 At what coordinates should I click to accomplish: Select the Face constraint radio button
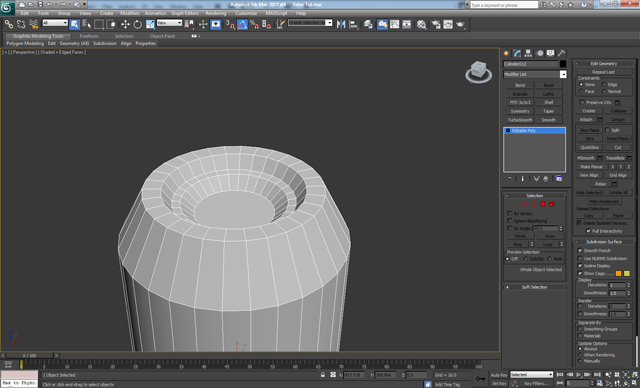coord(581,91)
